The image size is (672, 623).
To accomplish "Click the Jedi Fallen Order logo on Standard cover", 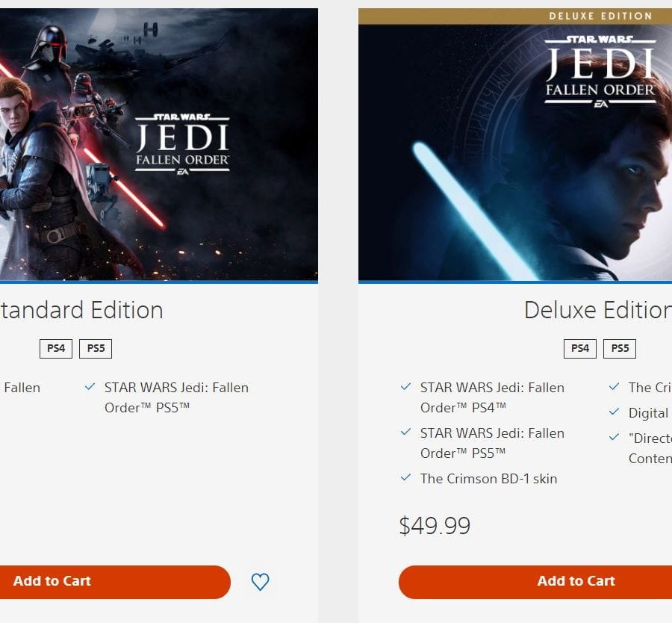I will tap(183, 144).
